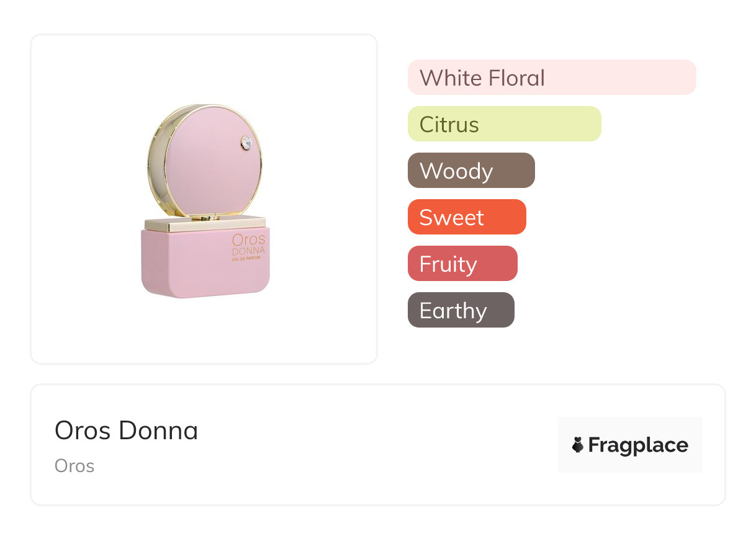Click the 'Woody' label text
Viewport: 756px width, 536px height.
pyautogui.click(x=456, y=171)
